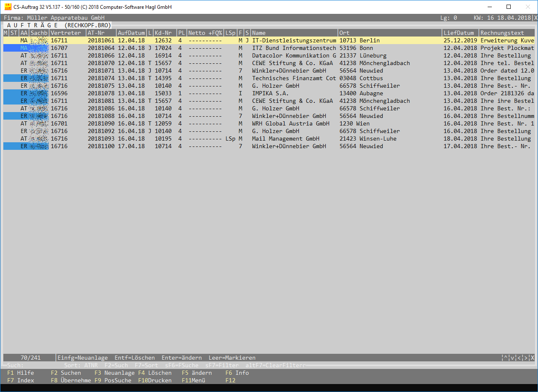This screenshot has width=538, height=392.
Task: Click F3 Neuanlage to create new order
Action: coord(114,373)
